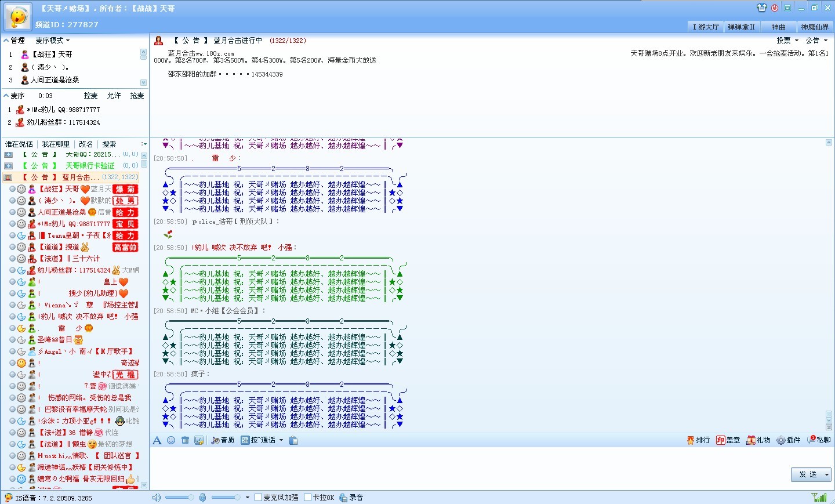
Task: Mute the speaker volume icon
Action: 156,498
